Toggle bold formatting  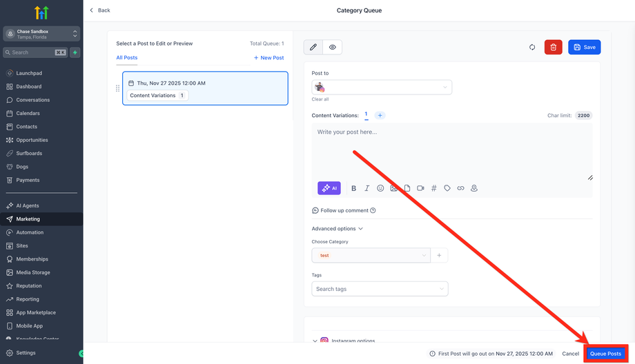coord(353,188)
